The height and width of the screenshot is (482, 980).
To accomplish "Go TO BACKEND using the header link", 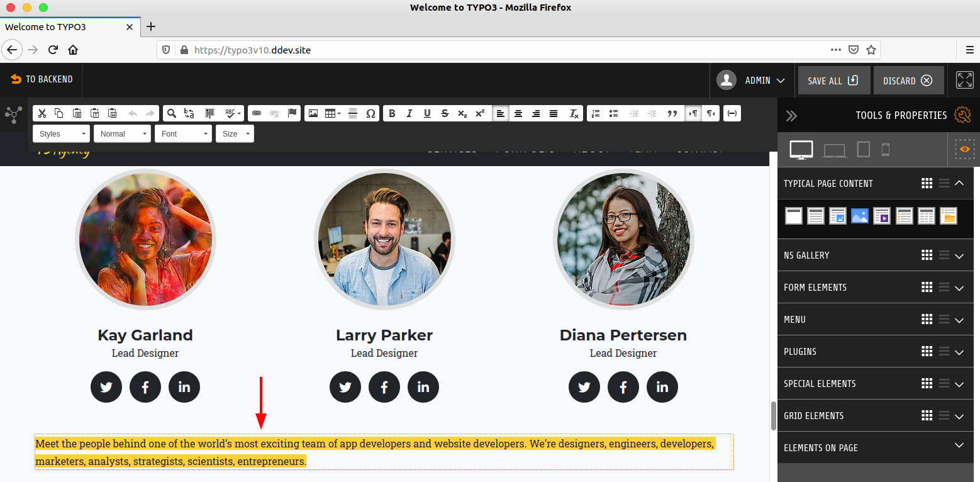I will tap(41, 79).
